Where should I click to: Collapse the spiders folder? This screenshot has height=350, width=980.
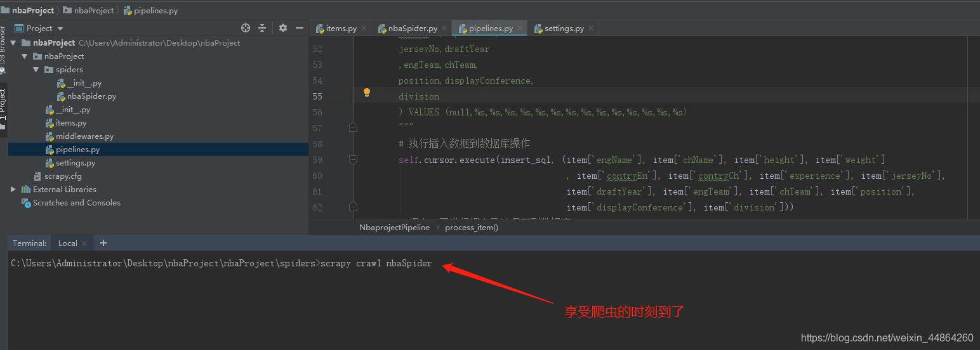tap(36, 70)
